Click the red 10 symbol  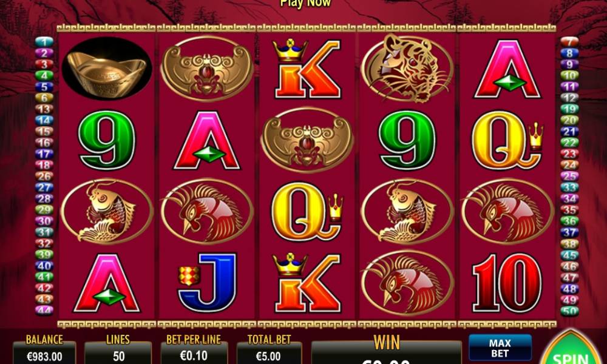point(507,282)
